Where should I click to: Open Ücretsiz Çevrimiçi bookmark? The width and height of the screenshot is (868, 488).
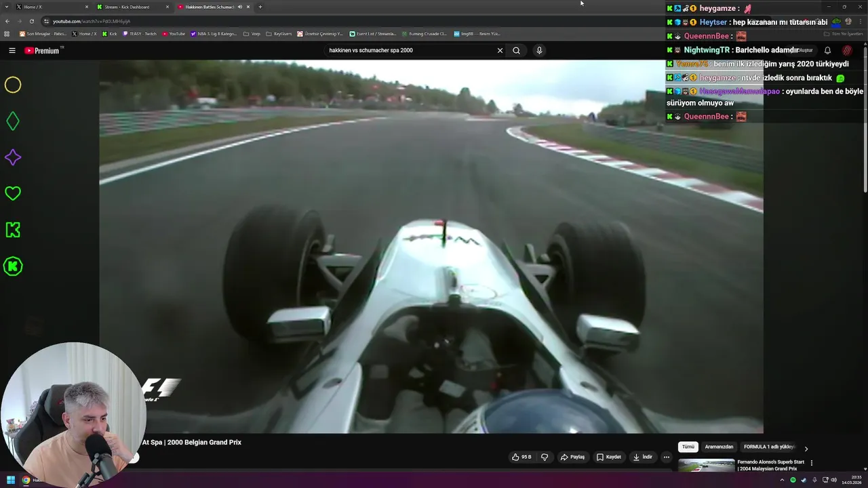click(320, 33)
